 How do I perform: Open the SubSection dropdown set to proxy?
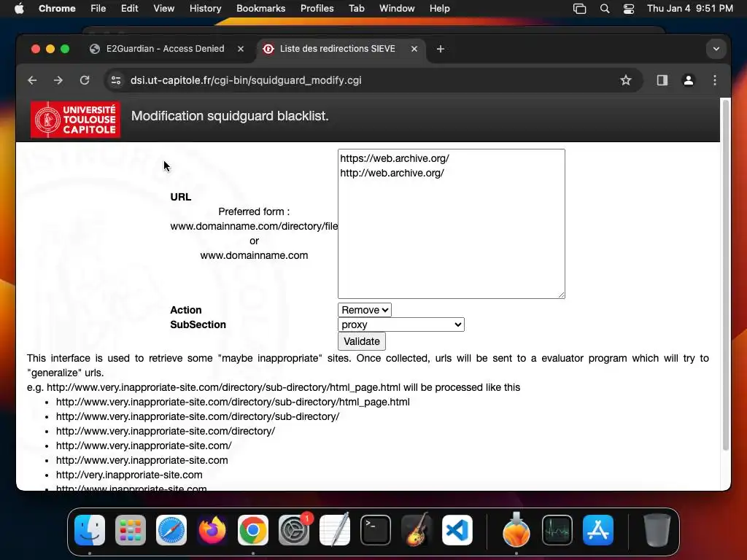coord(400,324)
